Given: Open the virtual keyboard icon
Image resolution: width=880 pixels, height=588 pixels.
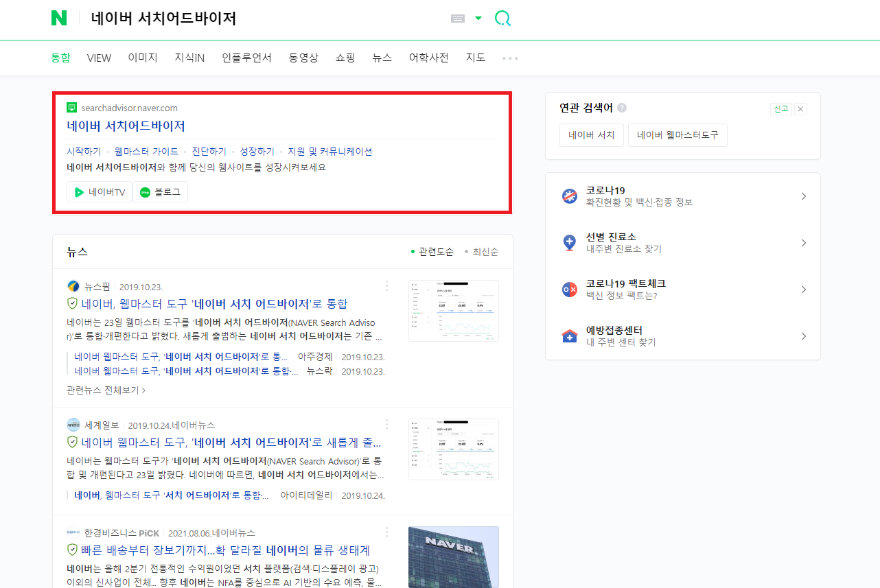Looking at the screenshot, I should point(458,19).
